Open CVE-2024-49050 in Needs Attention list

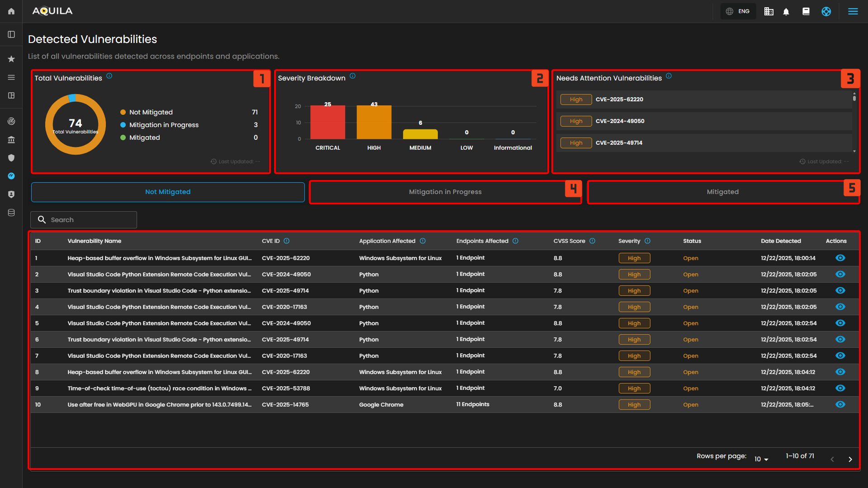[x=620, y=121]
